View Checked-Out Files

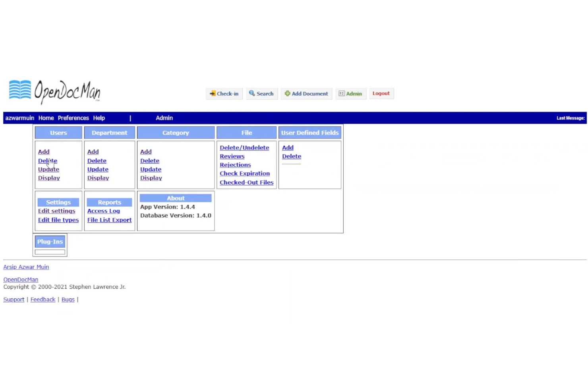pos(246,182)
